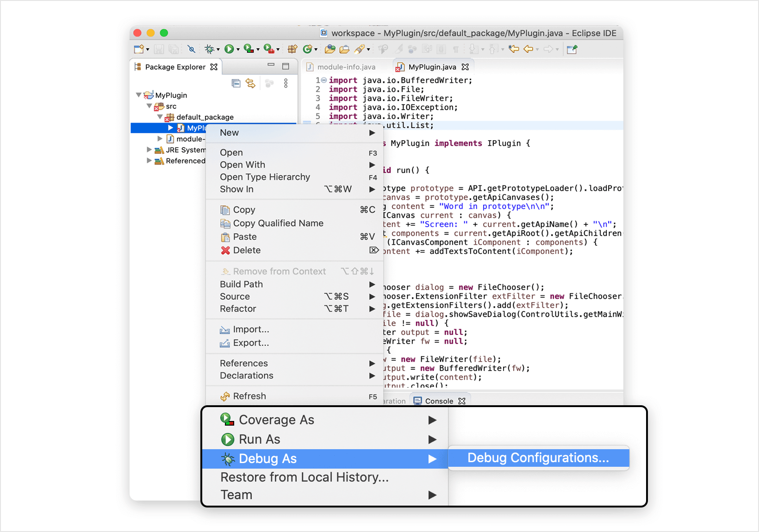The width and height of the screenshot is (759, 532).
Task: Collapse the MyPlugin project node
Action: (x=138, y=95)
